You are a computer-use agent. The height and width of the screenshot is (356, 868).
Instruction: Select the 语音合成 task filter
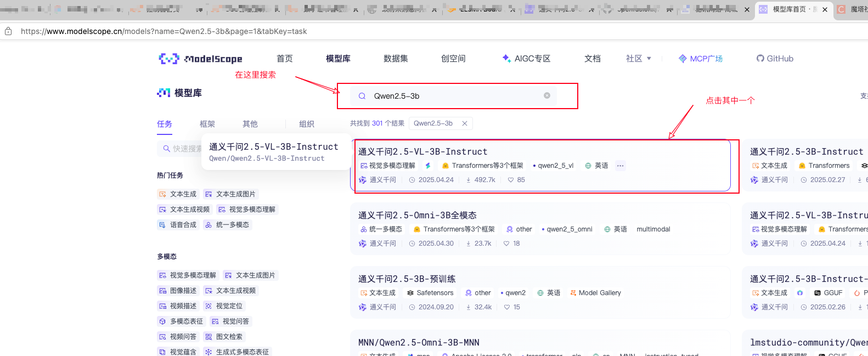click(177, 225)
